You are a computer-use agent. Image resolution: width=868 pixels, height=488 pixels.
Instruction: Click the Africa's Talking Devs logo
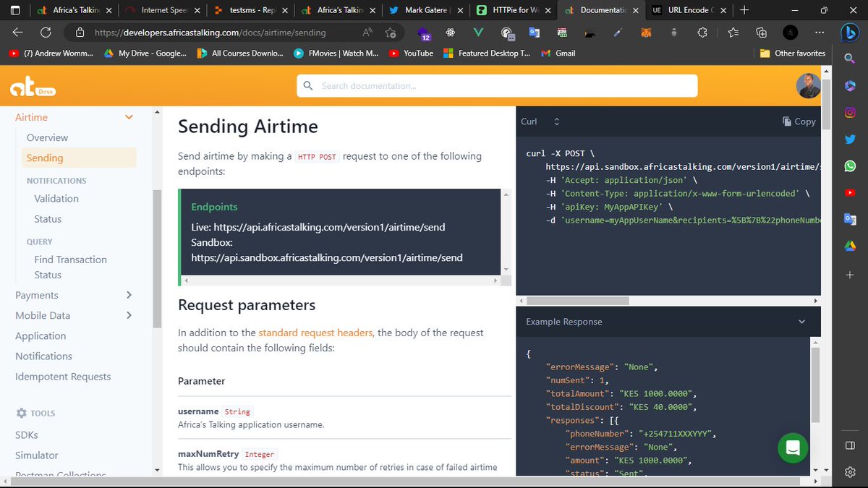coord(33,88)
